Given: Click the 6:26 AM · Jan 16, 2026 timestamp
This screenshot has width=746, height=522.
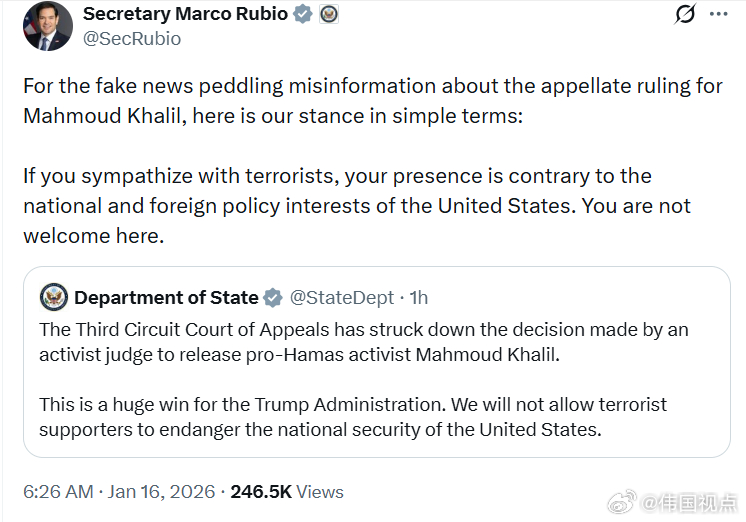Looking at the screenshot, I should coord(119,492).
